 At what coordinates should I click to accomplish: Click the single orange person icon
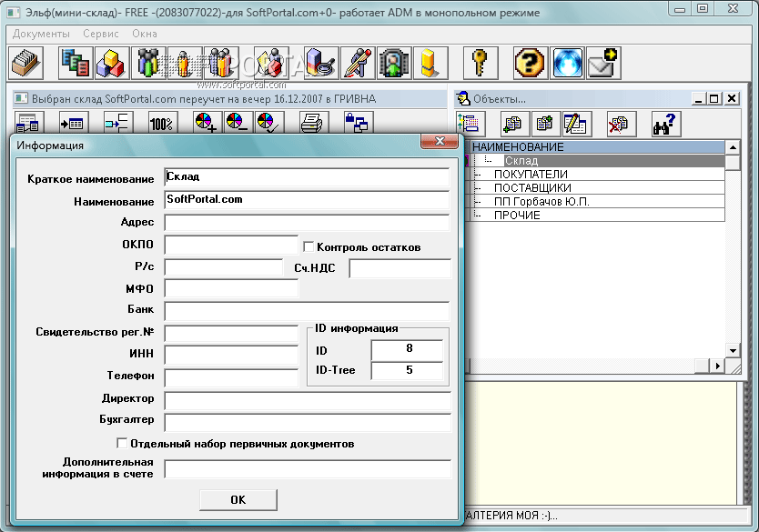185,64
